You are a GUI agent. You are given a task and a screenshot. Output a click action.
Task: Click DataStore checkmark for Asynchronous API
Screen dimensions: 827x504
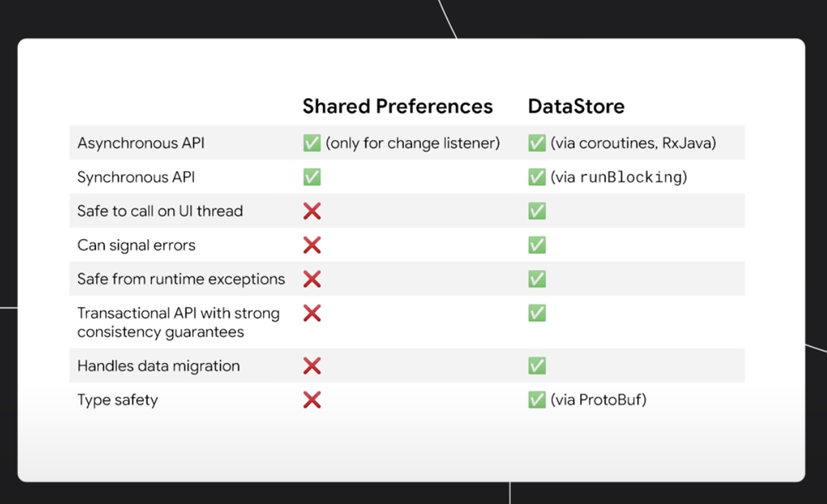click(537, 142)
